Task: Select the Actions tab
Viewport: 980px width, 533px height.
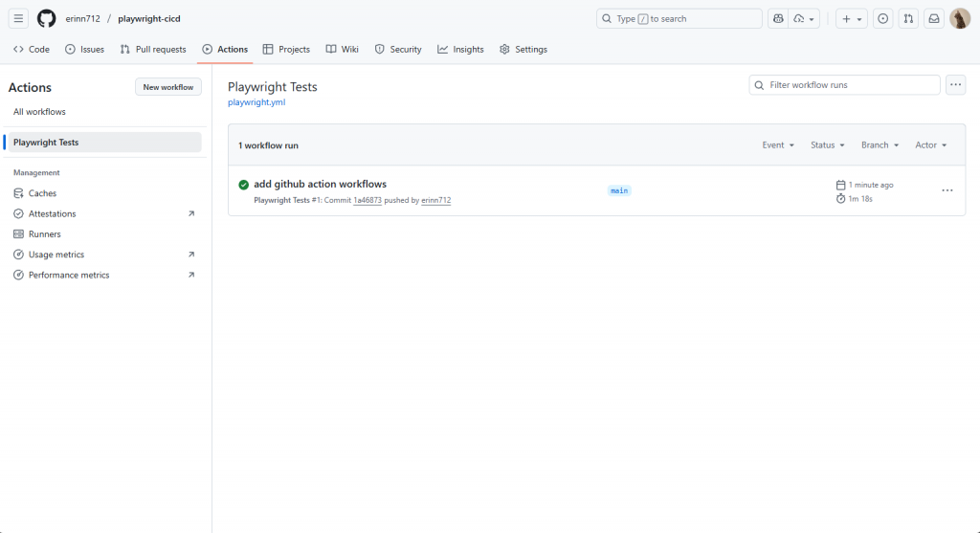Action: pyautogui.click(x=225, y=50)
